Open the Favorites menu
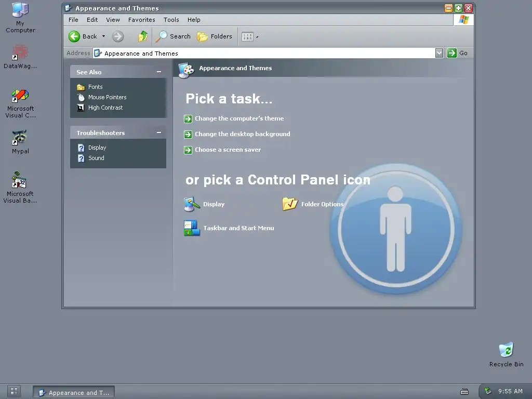 (142, 20)
